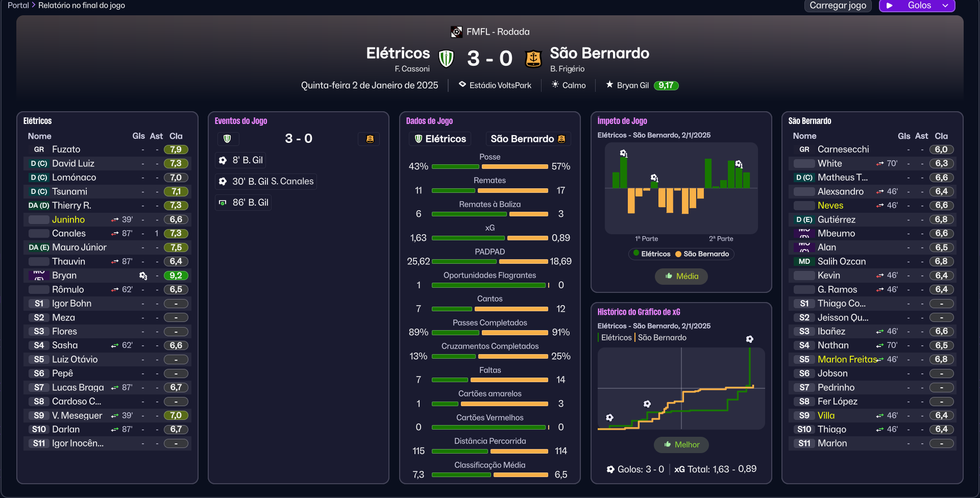The width and height of the screenshot is (980, 498).
Task: Click the star icon beside Bryan Gil
Action: (609, 85)
